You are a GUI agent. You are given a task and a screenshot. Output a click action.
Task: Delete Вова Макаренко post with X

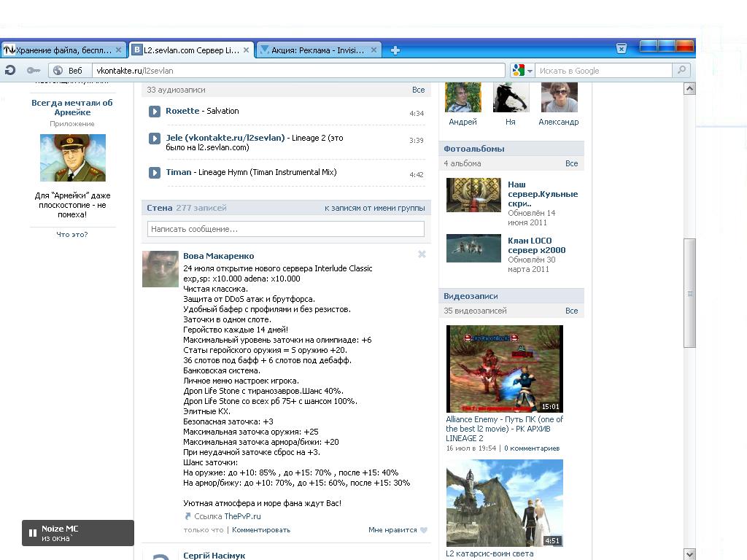[x=422, y=254]
